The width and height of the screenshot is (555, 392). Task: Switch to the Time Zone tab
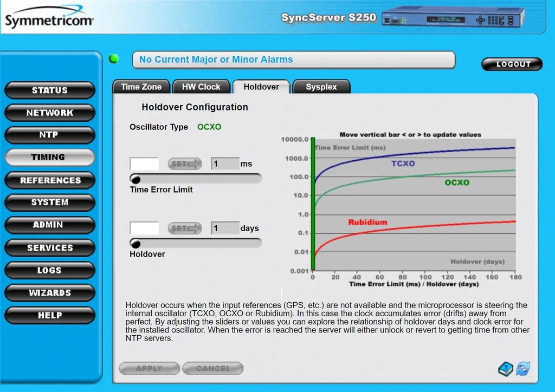pyautogui.click(x=141, y=87)
